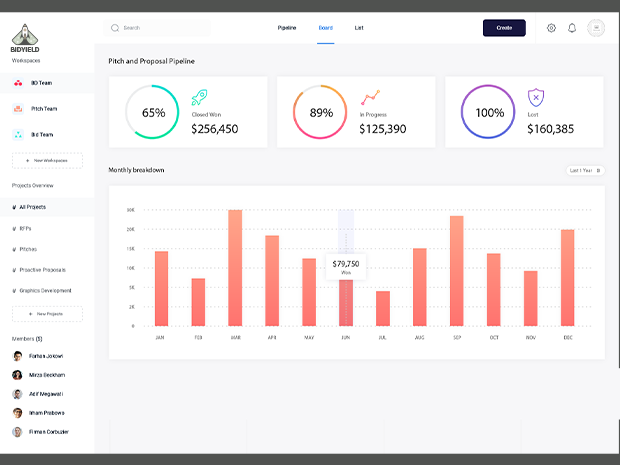Open the Last 1 Year dropdown
Image resolution: width=620 pixels, height=465 pixels.
click(585, 171)
